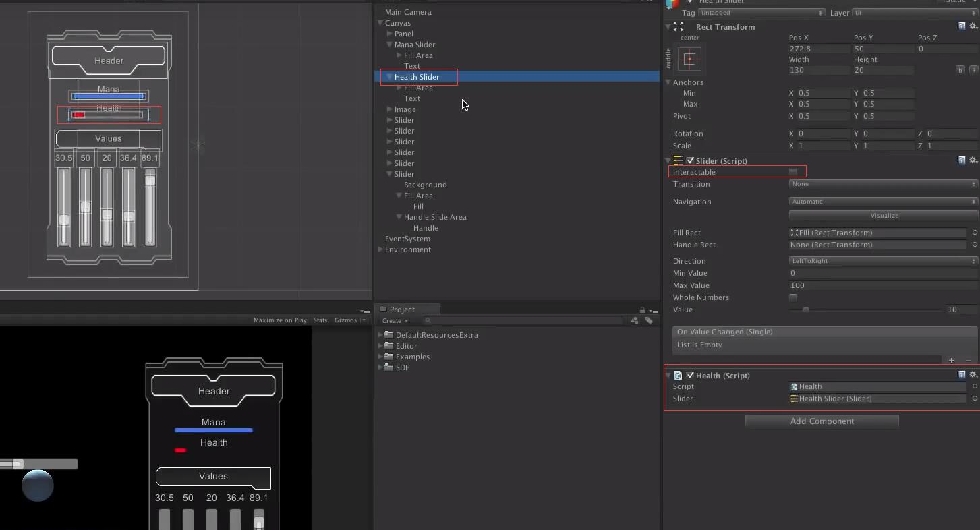This screenshot has height=530, width=980.
Task: Open Game view panel options menu
Action: (365, 311)
